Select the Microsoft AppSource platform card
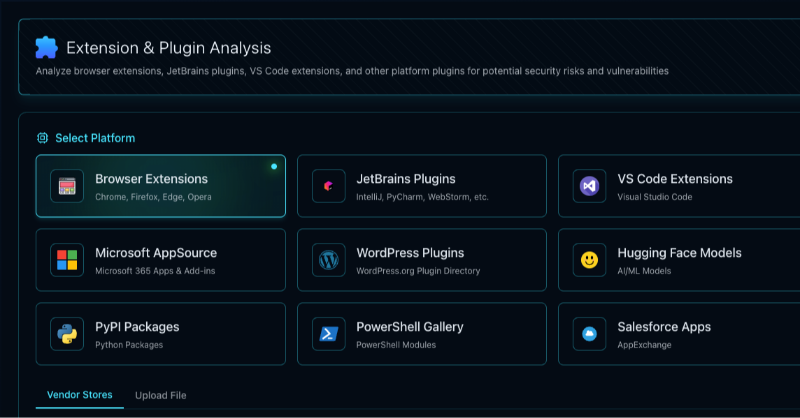Viewport: 800px width, 418px height. click(161, 260)
